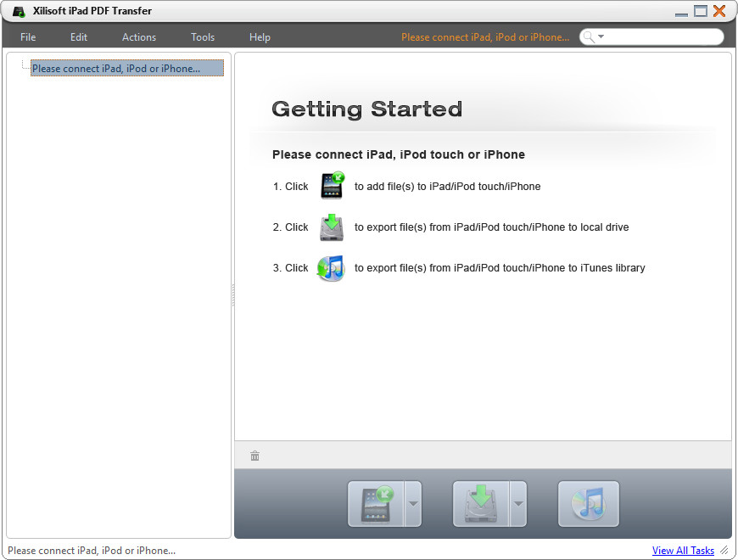Click the panel splitter handle between panes
This screenshot has width=738, height=560.
(x=233, y=295)
